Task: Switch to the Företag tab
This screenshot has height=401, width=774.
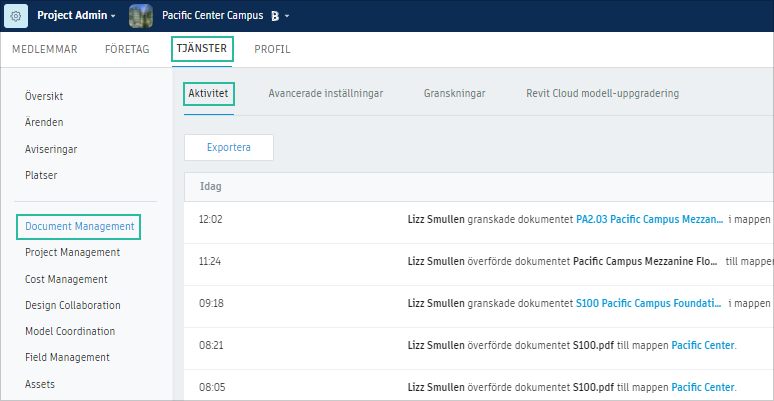Action: pyautogui.click(x=127, y=49)
